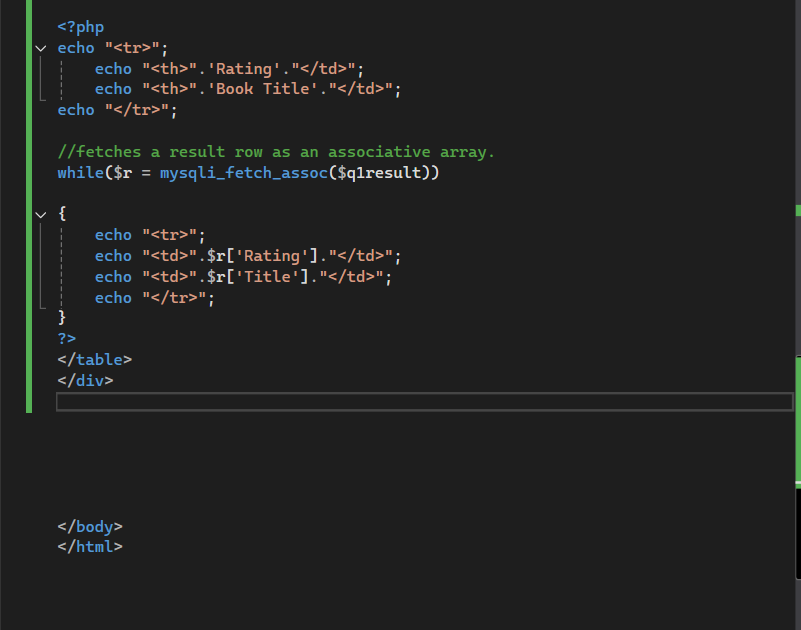Click the closing ?> PHP tag
The image size is (801, 630).
click(64, 338)
